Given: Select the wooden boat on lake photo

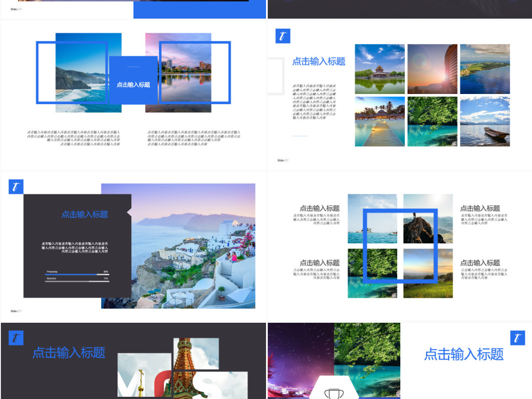Looking at the screenshot, I should point(485,121).
